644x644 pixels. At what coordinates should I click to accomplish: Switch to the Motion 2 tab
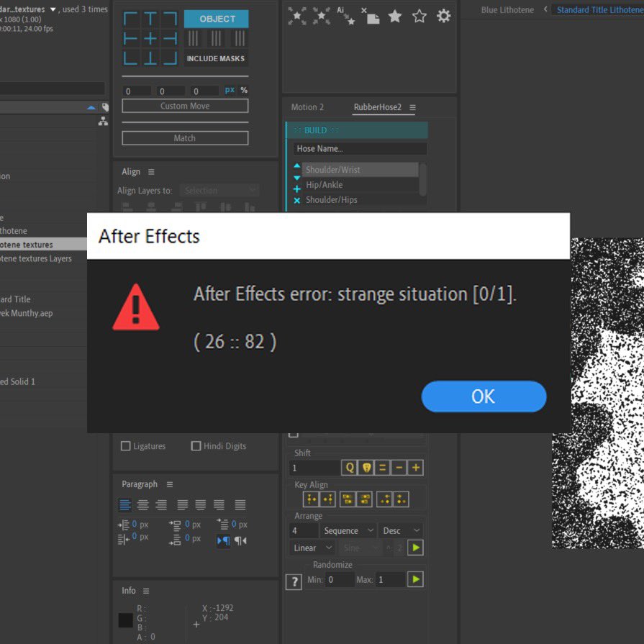[307, 107]
